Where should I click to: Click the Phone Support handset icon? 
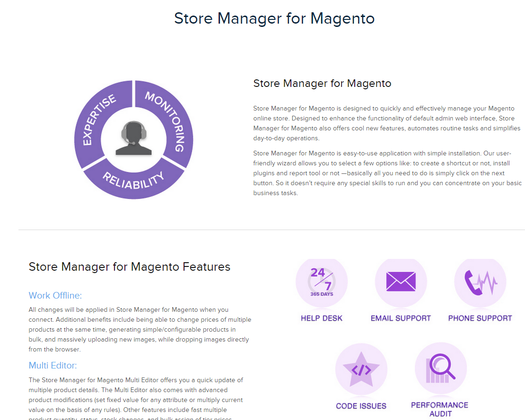[480, 283]
